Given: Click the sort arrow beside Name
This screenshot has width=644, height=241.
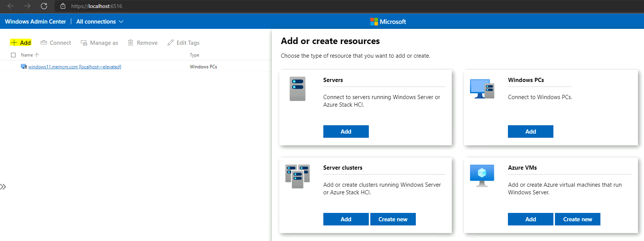Looking at the screenshot, I should coord(37,55).
